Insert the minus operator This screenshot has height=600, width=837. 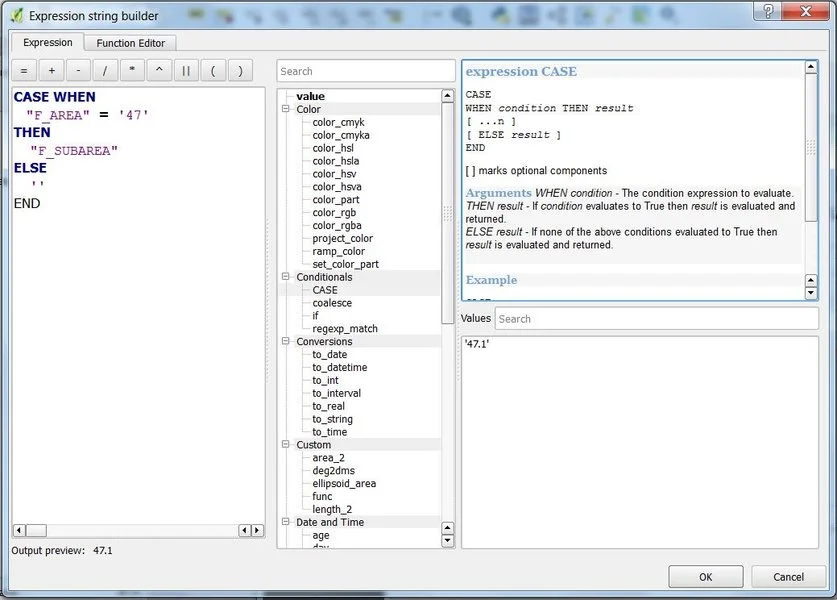coord(78,71)
